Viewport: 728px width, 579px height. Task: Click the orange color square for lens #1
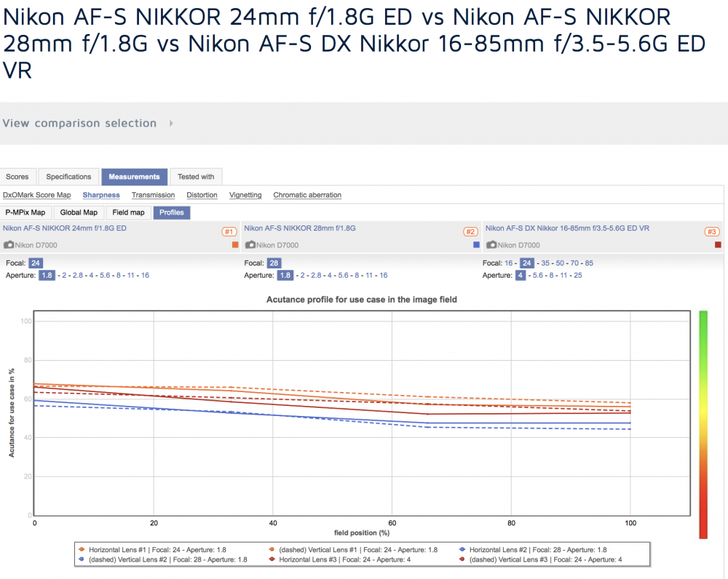pos(235,244)
